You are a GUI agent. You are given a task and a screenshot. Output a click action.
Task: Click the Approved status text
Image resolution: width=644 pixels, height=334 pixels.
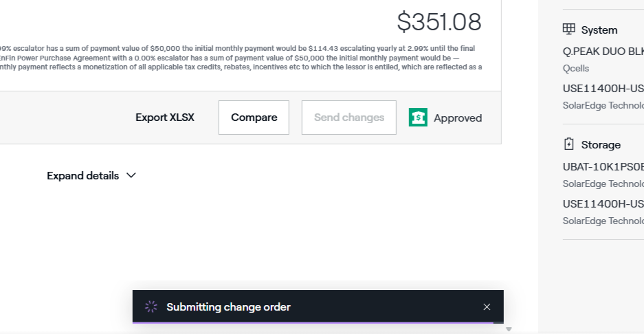coord(458,118)
